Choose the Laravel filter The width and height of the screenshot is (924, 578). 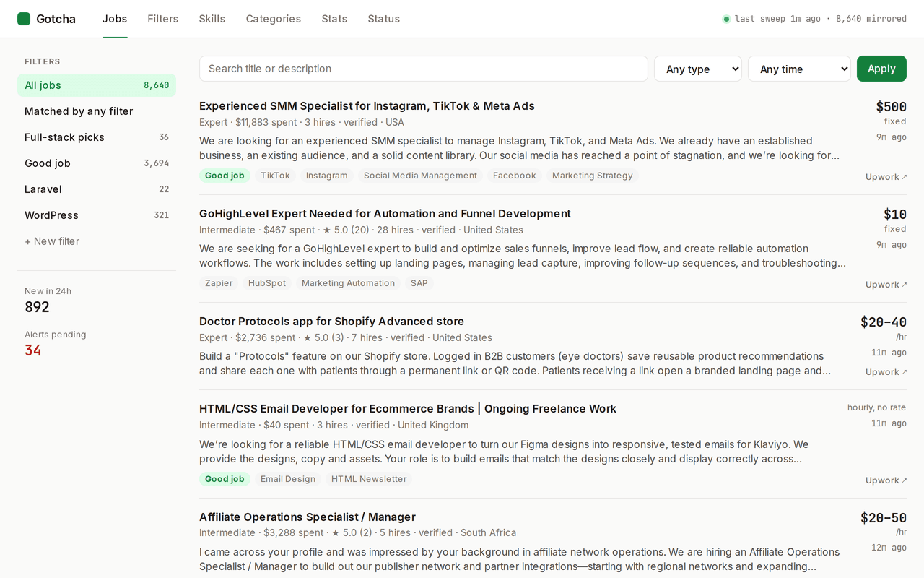[x=97, y=189]
